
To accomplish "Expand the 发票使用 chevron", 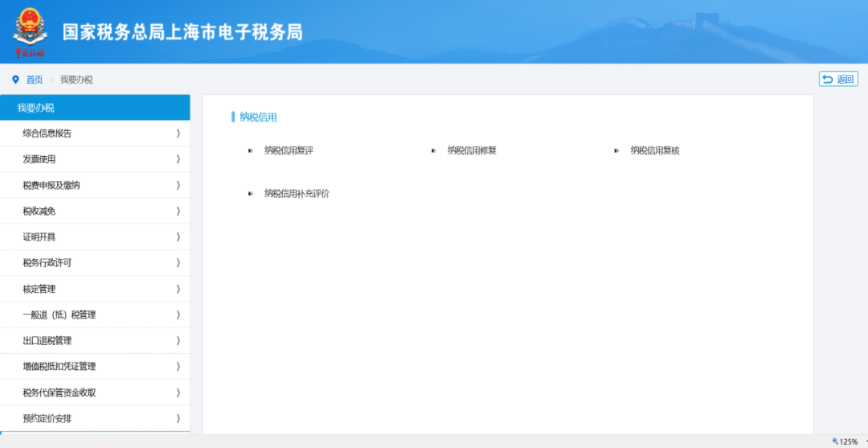I will [178, 159].
